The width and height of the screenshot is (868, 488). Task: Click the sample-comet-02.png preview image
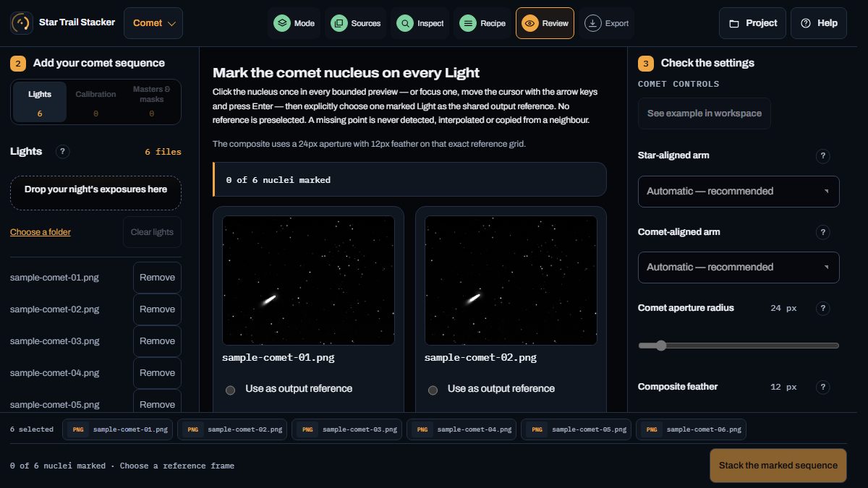point(511,281)
